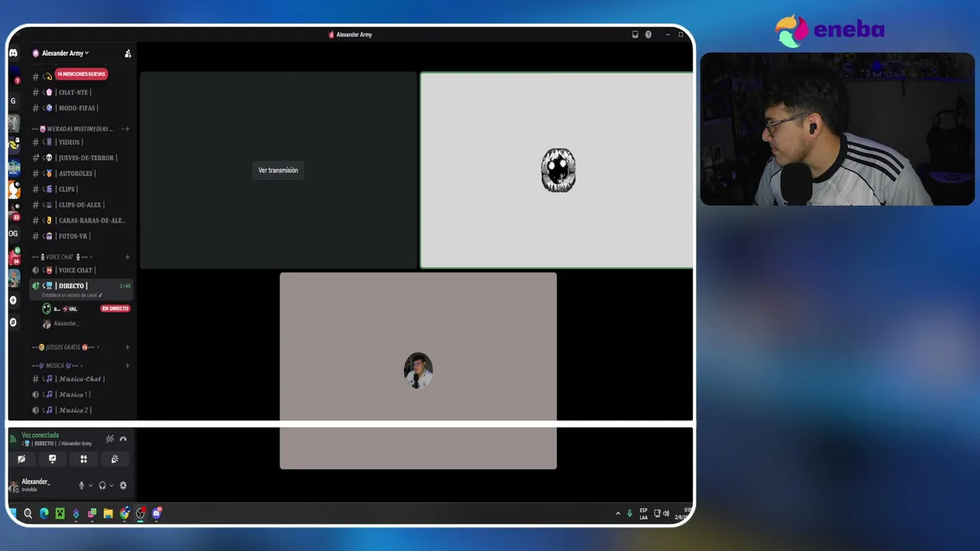This screenshot has width=980, height=551.
Task: Open the OG server in server list
Action: (13, 233)
